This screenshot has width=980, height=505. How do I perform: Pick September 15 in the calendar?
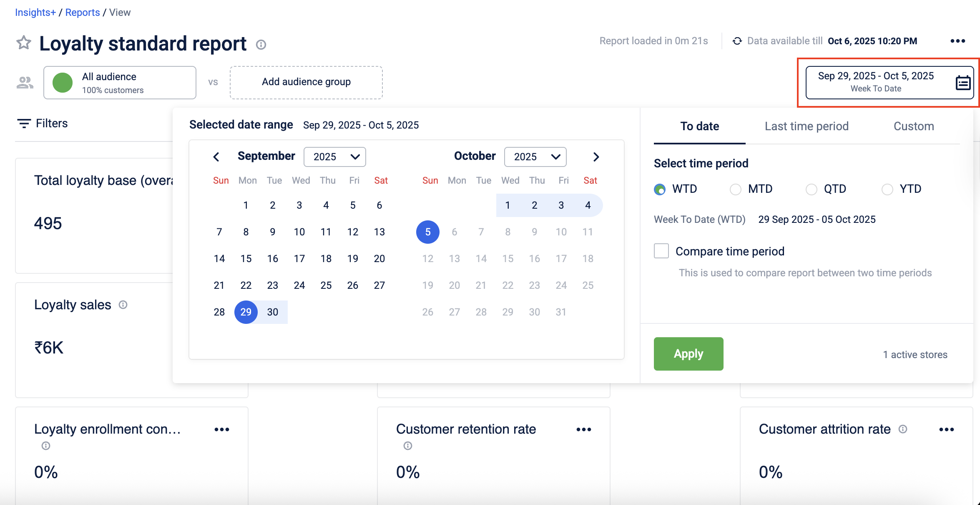(246, 259)
